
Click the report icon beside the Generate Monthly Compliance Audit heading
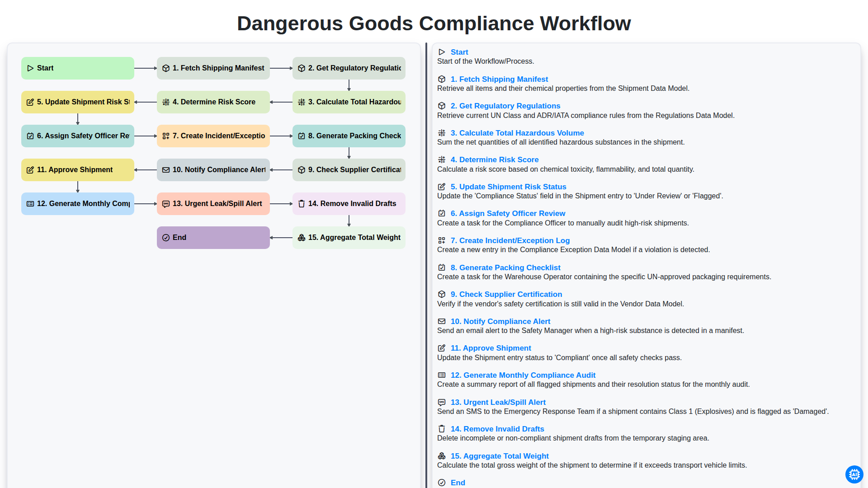click(x=442, y=375)
